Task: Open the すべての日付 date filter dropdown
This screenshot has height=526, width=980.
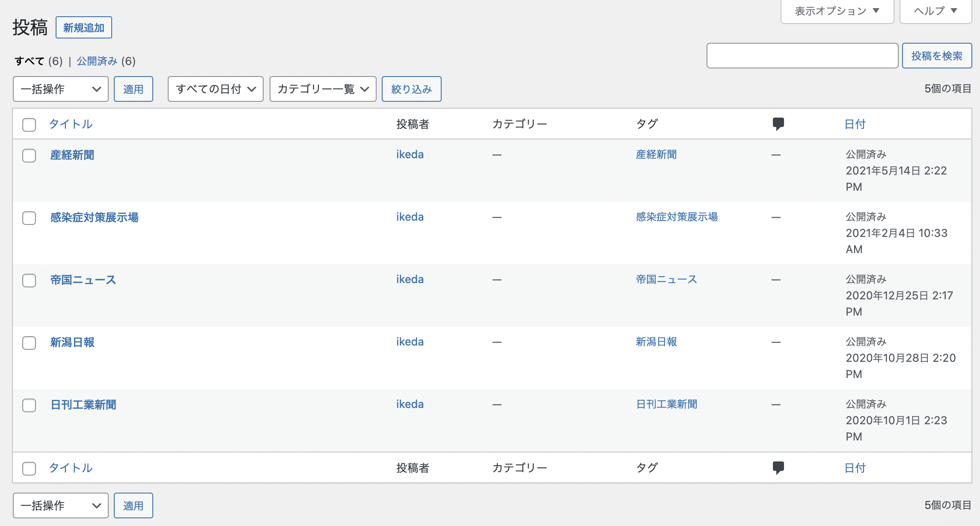Action: [x=216, y=89]
